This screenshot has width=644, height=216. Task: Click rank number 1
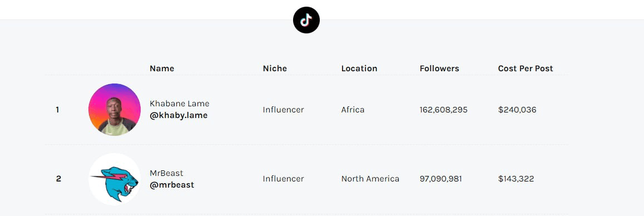(57, 110)
